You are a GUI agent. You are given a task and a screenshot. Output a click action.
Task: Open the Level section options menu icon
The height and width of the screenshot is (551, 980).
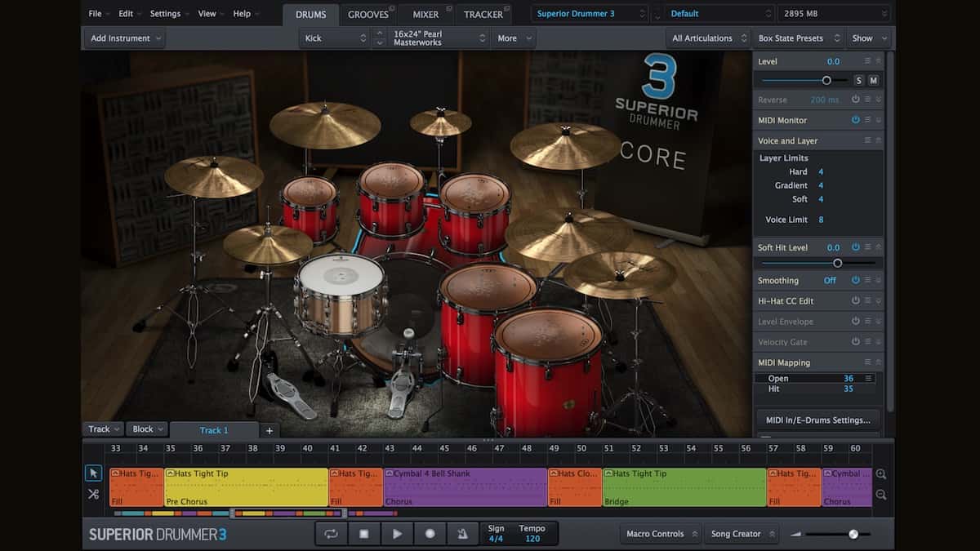(867, 60)
